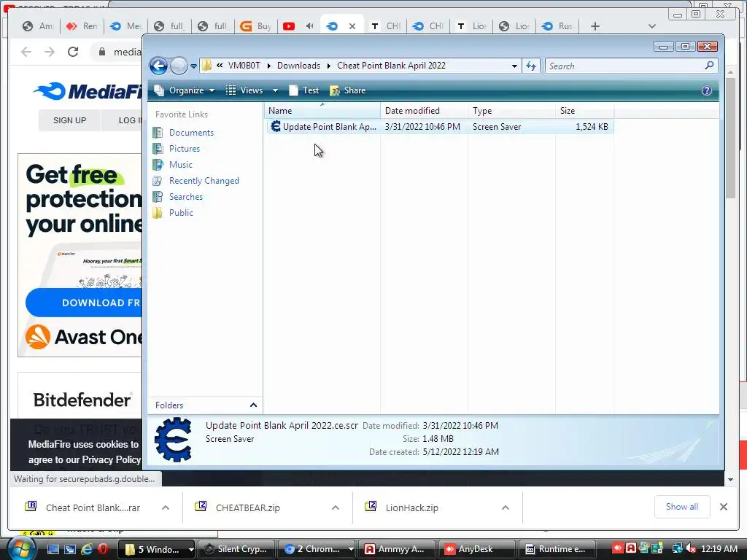Open the AnyDesk taskbar button

click(477, 549)
